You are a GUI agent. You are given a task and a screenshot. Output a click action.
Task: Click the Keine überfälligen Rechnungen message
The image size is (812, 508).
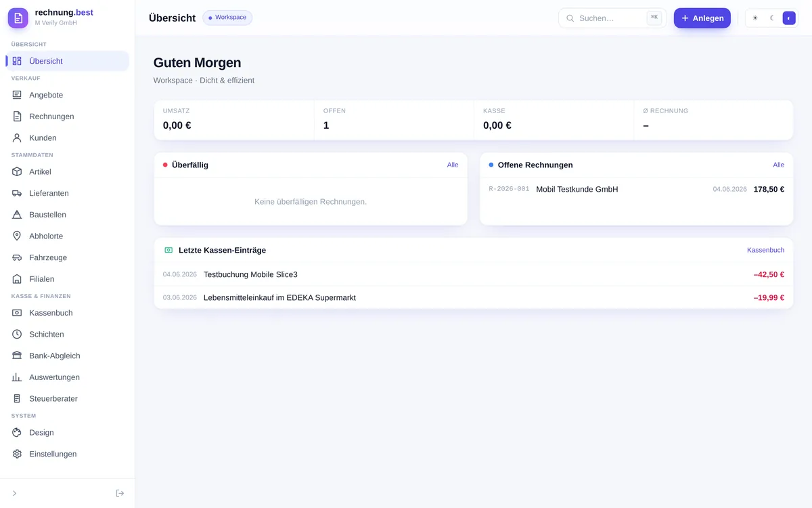tap(311, 201)
